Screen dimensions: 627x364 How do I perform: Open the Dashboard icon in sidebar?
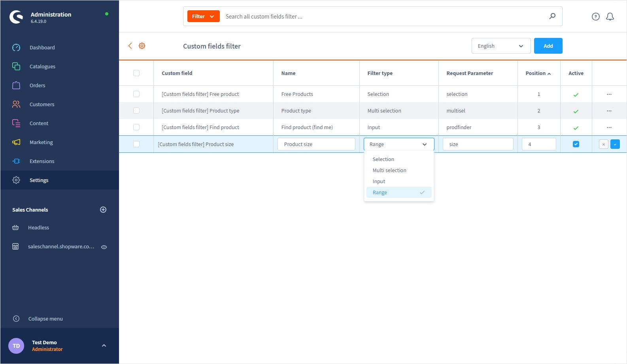[x=16, y=47]
